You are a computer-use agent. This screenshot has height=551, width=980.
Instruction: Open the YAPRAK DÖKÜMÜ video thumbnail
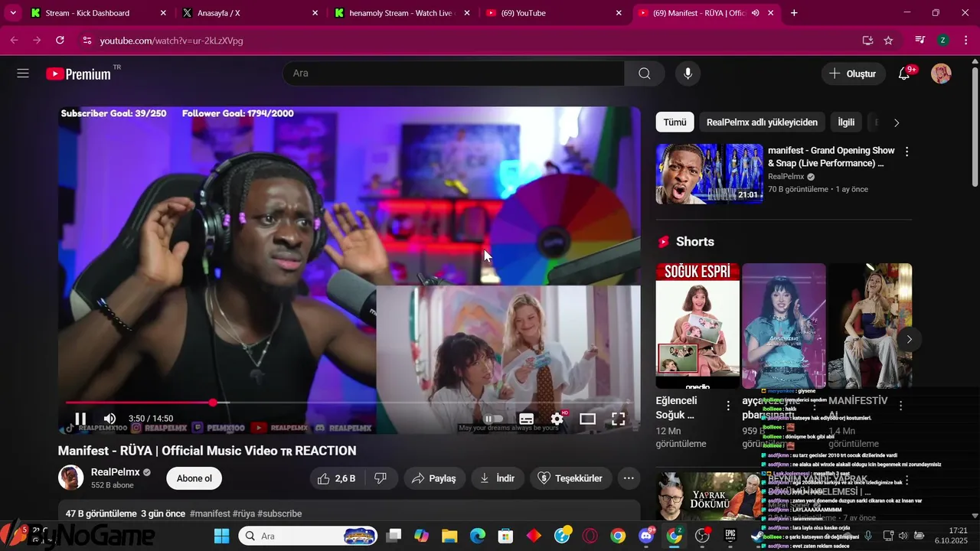(709, 496)
